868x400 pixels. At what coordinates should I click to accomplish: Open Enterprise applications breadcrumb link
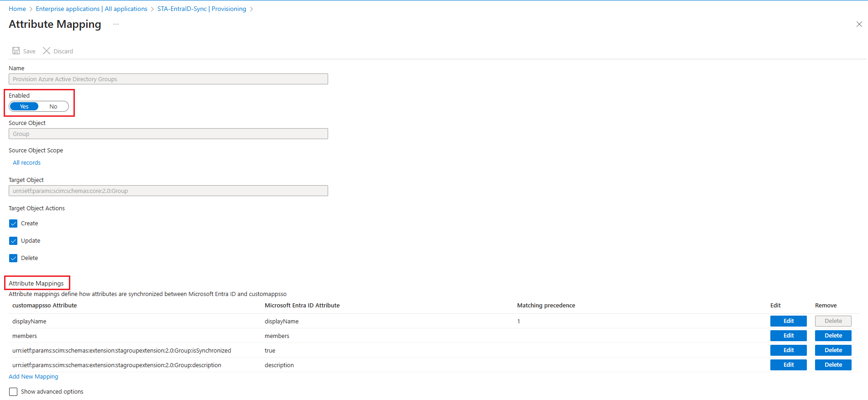(x=91, y=9)
